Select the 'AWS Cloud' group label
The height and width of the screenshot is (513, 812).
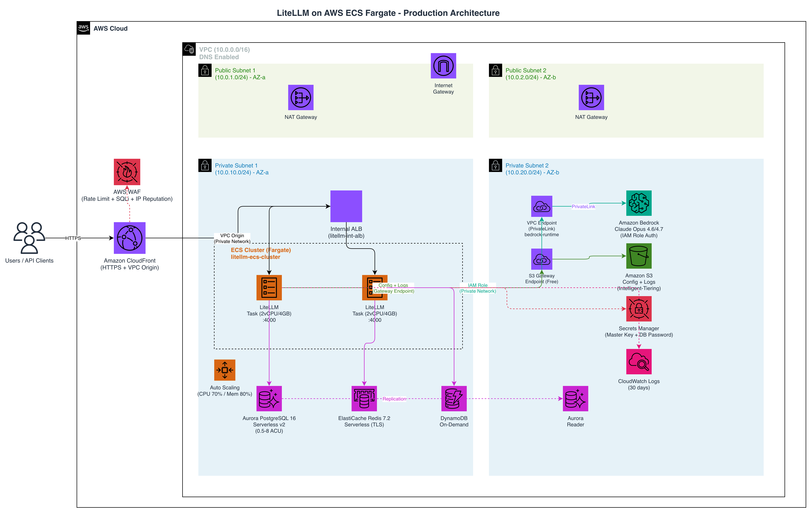point(111,28)
